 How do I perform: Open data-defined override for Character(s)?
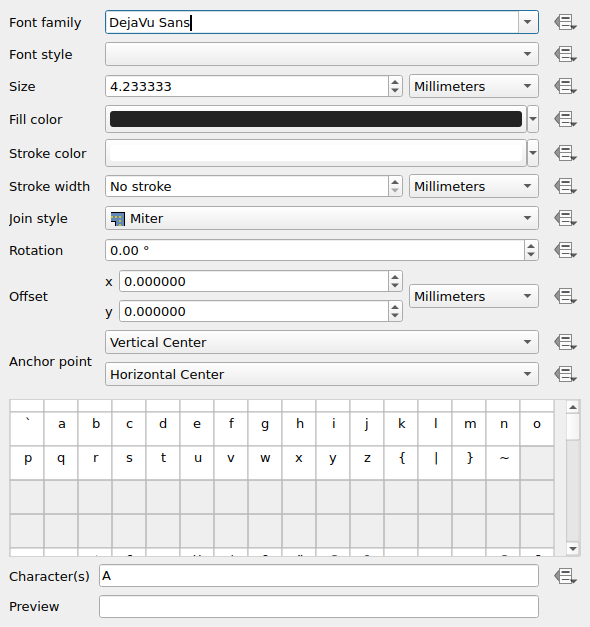pyautogui.click(x=565, y=576)
